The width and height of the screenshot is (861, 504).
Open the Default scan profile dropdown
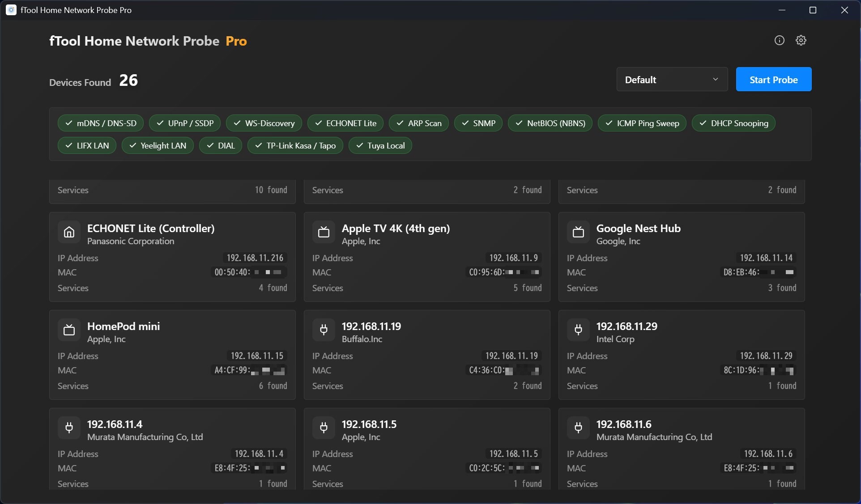672,79
